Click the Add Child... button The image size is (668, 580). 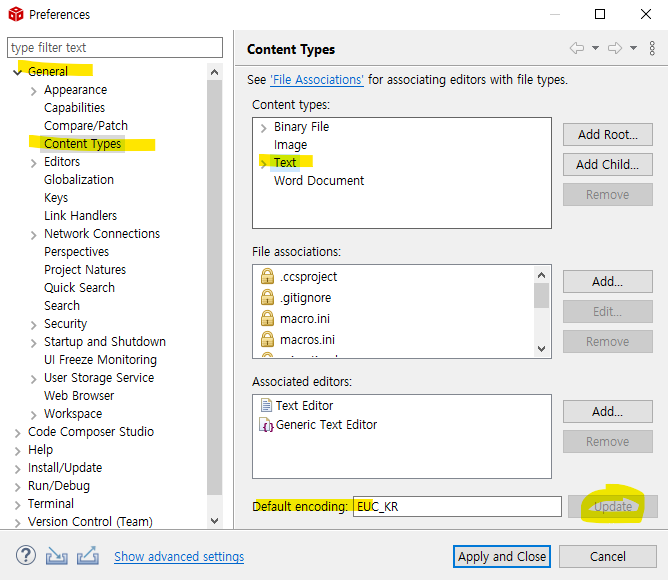(x=608, y=164)
